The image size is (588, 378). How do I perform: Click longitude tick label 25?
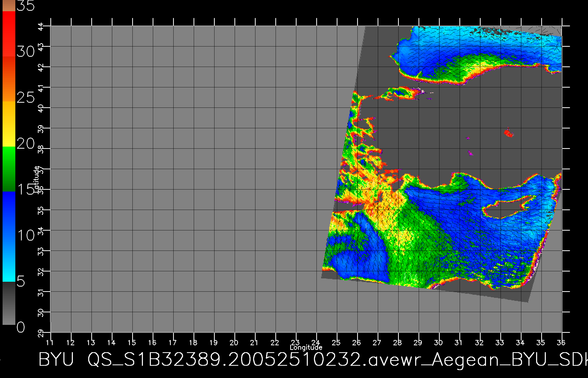336,343
